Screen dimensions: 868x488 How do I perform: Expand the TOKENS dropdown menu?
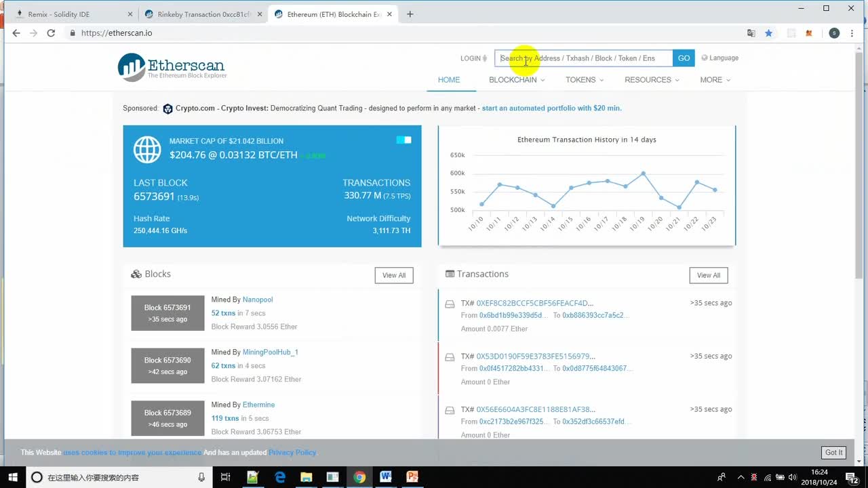coord(585,80)
